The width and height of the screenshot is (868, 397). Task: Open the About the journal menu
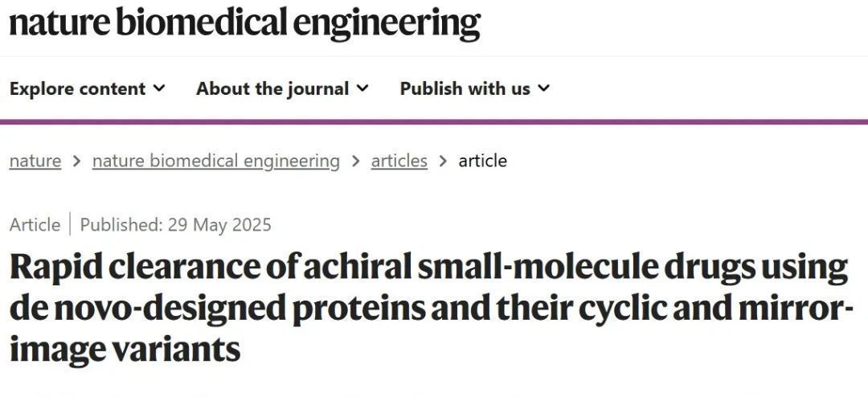[x=282, y=88]
